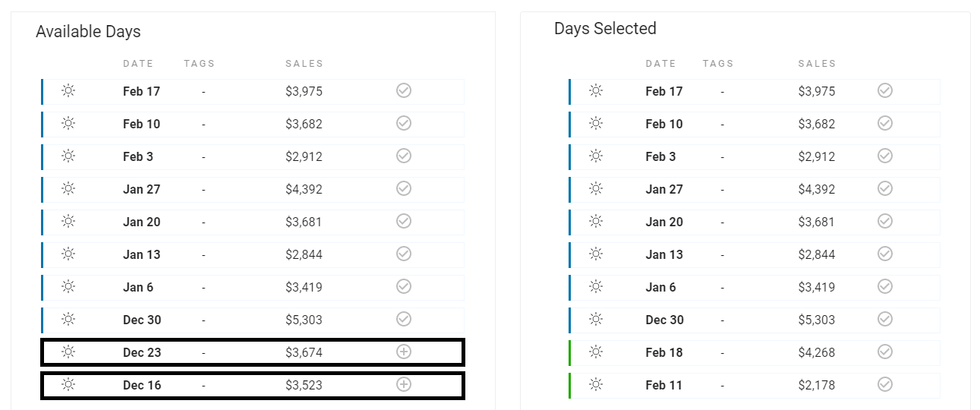Remove Feb 3 via checkmark in Days Selected
980x410 pixels.
coord(885,156)
